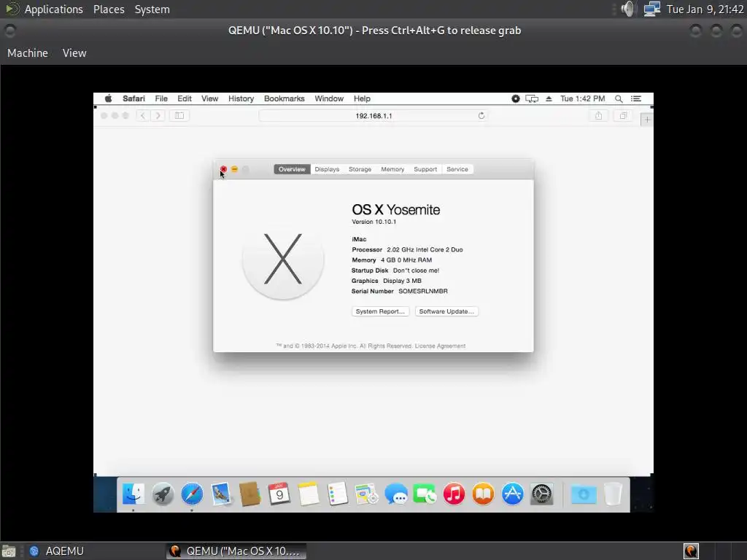Open System Preferences gear in Dock

pos(542,494)
